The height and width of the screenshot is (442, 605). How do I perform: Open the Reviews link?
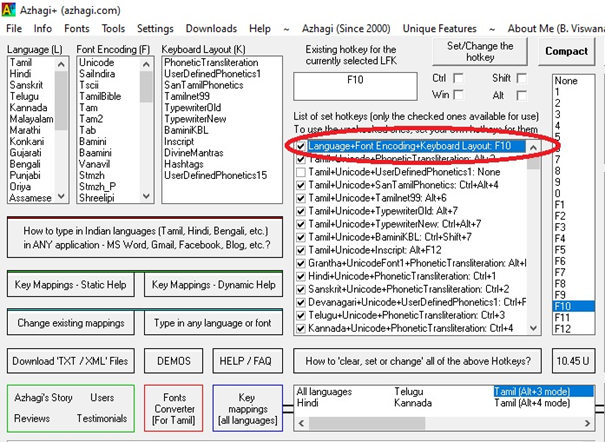(x=32, y=418)
